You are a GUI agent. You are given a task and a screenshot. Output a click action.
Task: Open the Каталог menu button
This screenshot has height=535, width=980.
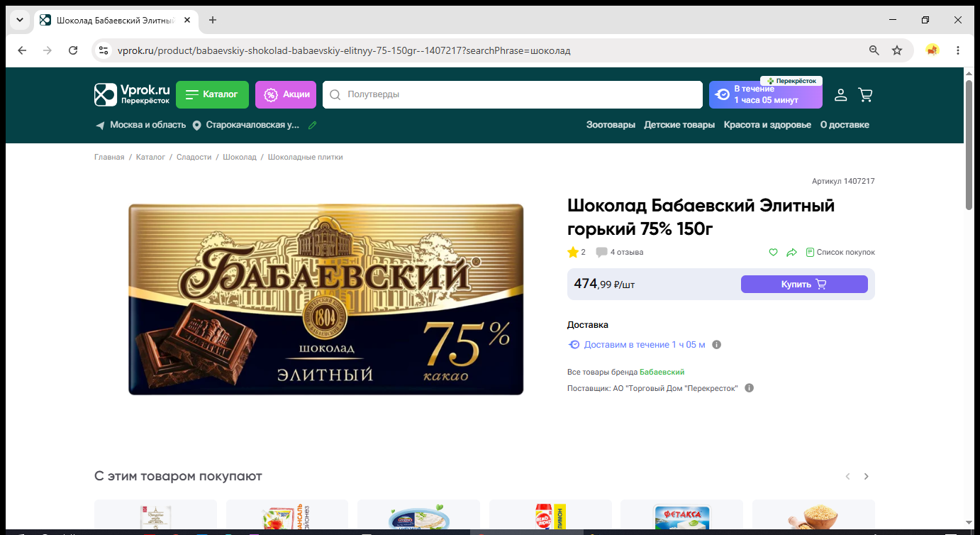[212, 94]
